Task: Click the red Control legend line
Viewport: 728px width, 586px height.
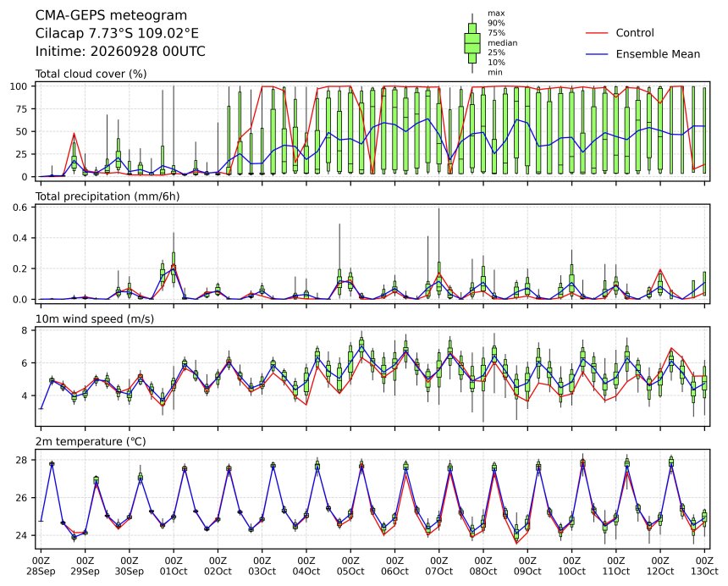Action: pyautogui.click(x=597, y=33)
